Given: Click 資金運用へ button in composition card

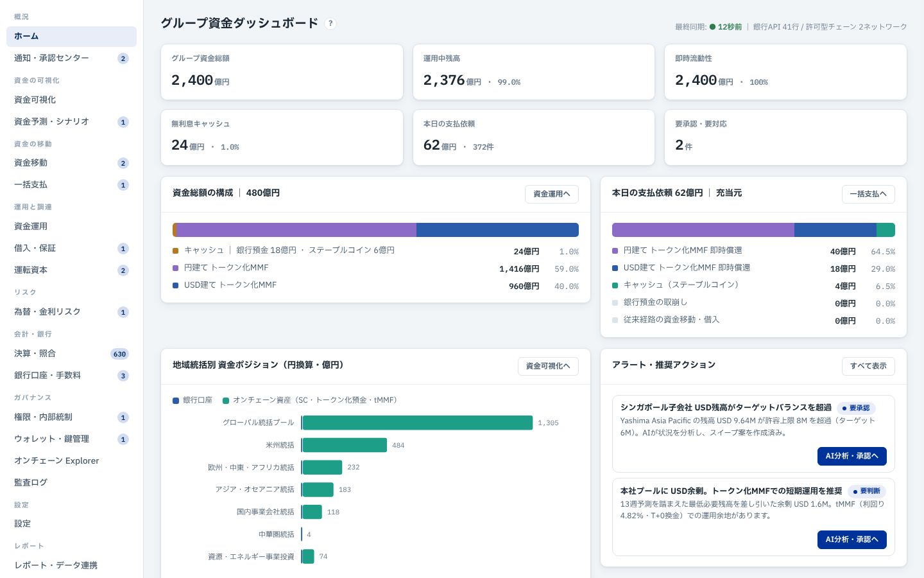Looking at the screenshot, I should (x=552, y=194).
